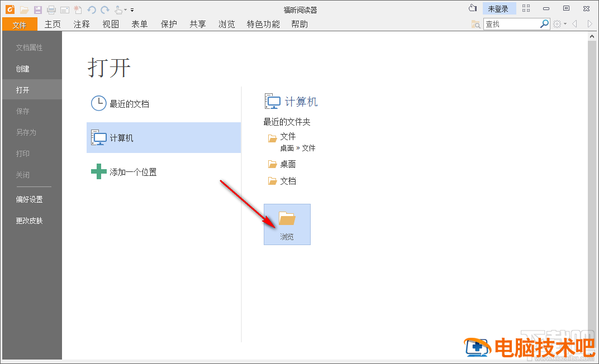Click the 未登录 login button

(x=499, y=9)
